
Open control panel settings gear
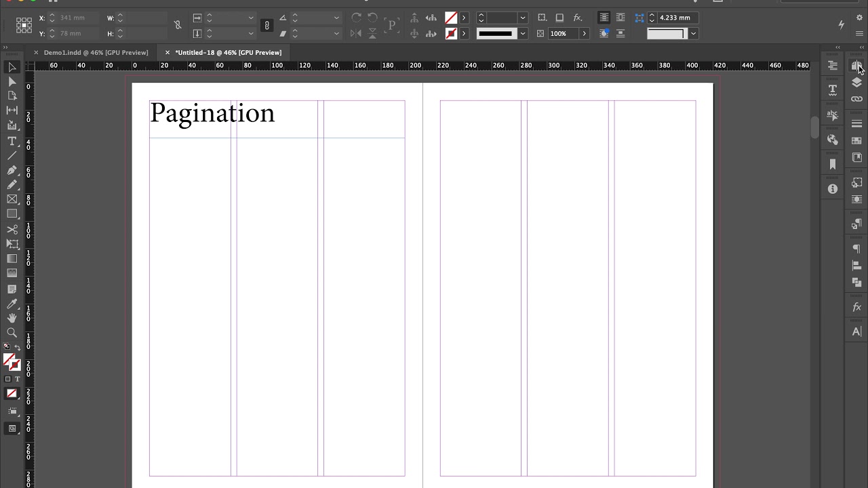click(x=859, y=18)
